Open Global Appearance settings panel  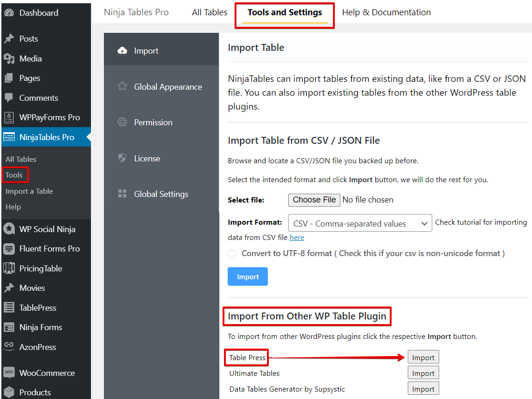click(162, 86)
